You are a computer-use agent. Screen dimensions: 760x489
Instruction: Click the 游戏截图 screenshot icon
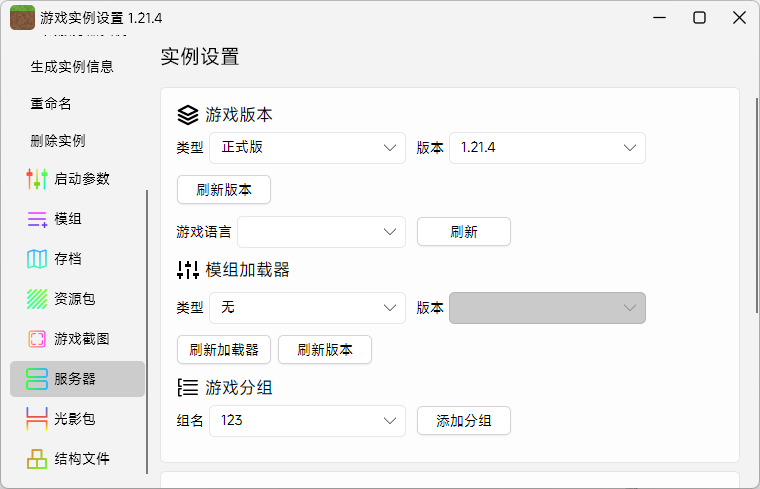tap(37, 339)
